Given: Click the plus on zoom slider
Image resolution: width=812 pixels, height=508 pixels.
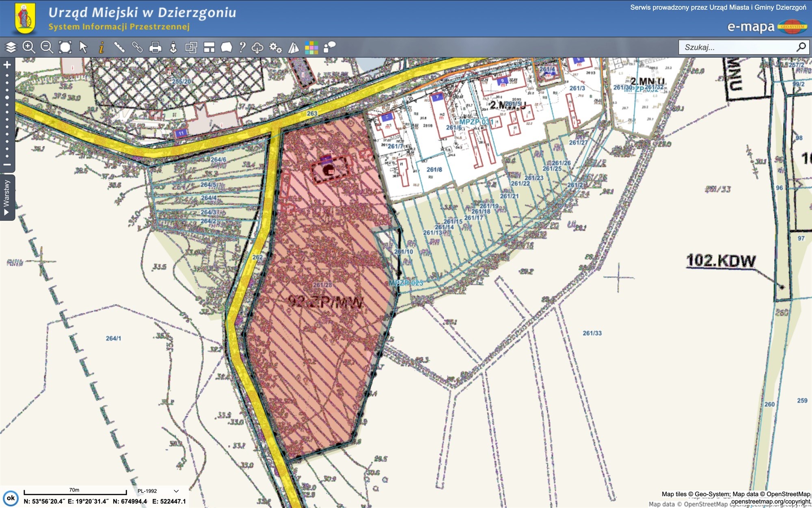Looking at the screenshot, I should click(x=7, y=65).
